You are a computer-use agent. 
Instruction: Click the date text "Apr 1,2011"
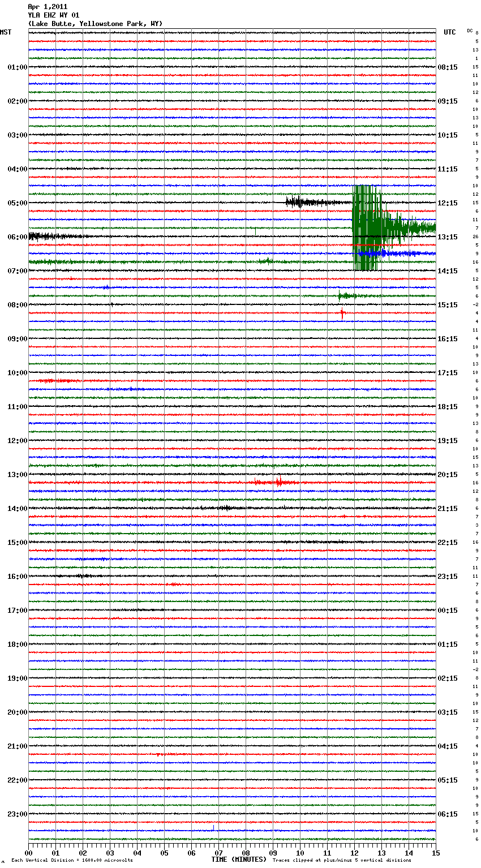[x=48, y=7]
